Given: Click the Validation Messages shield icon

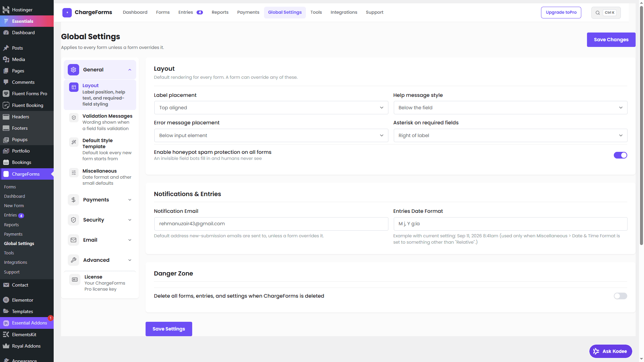Looking at the screenshot, I should coord(74,118).
